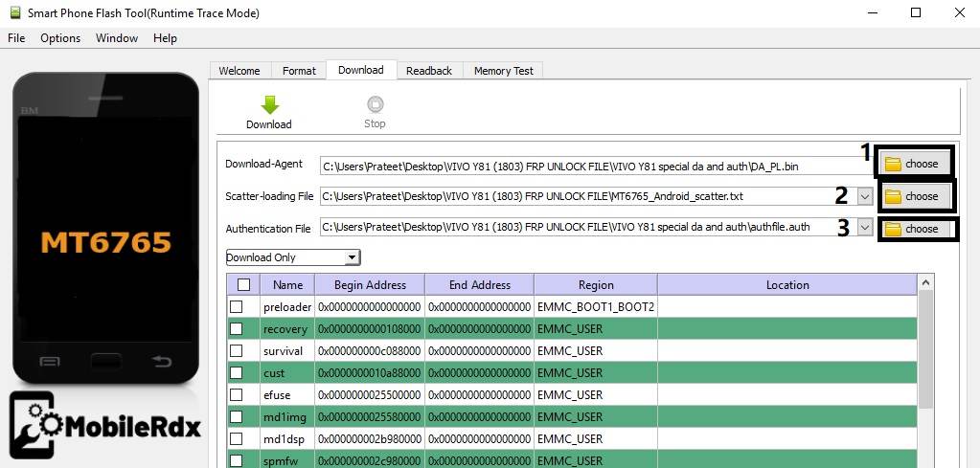Click the spmfw name cell
The image size is (980, 468).
point(287,461)
